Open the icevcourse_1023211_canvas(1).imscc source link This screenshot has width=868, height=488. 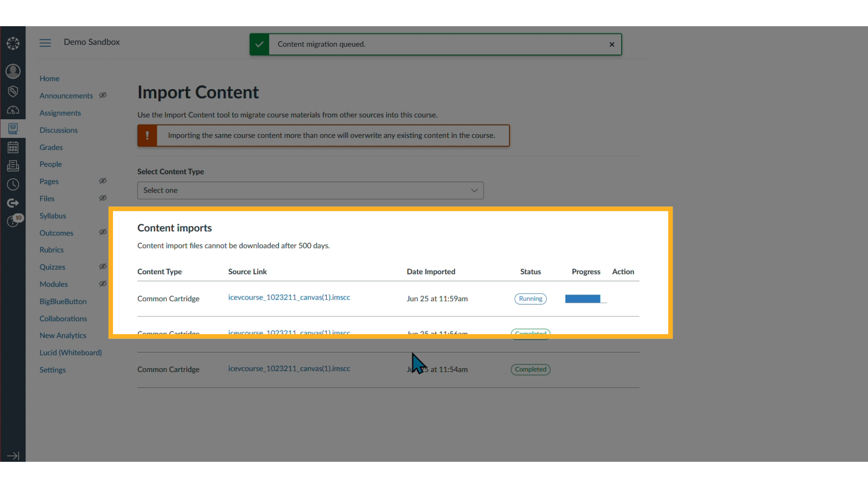[289, 297]
